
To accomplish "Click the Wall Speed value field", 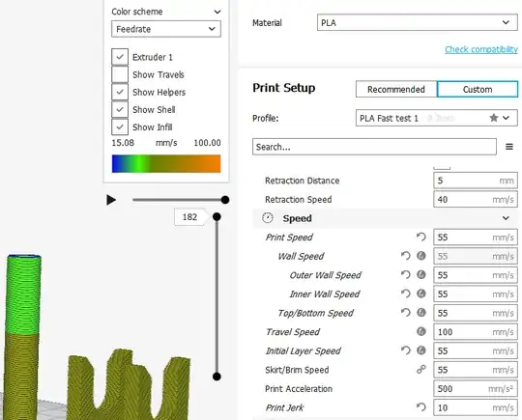I will 476,256.
